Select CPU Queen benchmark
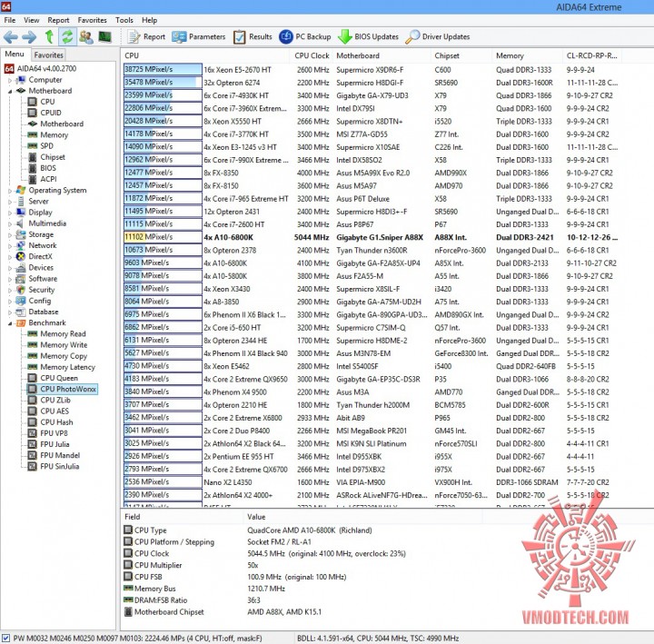The width and height of the screenshot is (654, 644). click(53, 378)
